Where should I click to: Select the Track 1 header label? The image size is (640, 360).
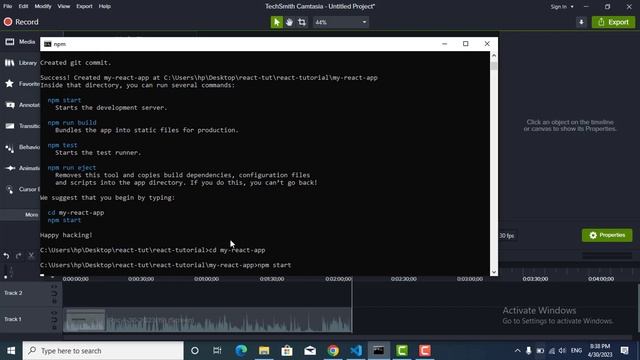(13, 319)
